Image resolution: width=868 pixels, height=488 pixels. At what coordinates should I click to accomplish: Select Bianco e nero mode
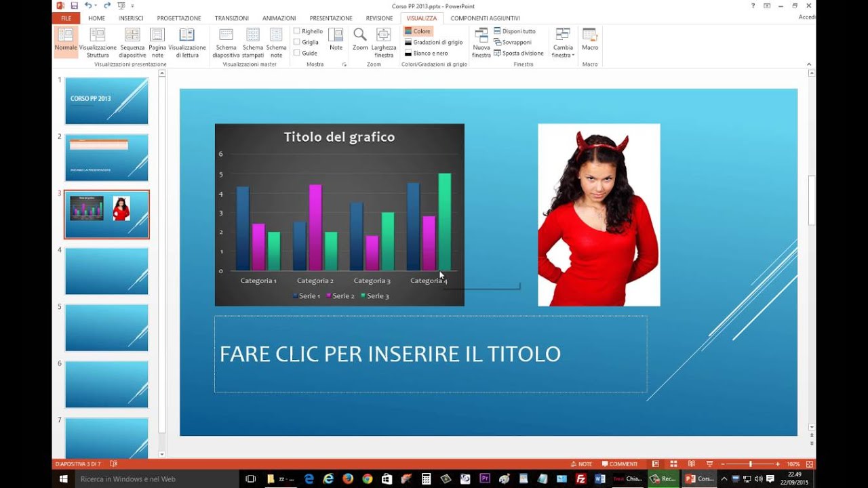(x=426, y=53)
